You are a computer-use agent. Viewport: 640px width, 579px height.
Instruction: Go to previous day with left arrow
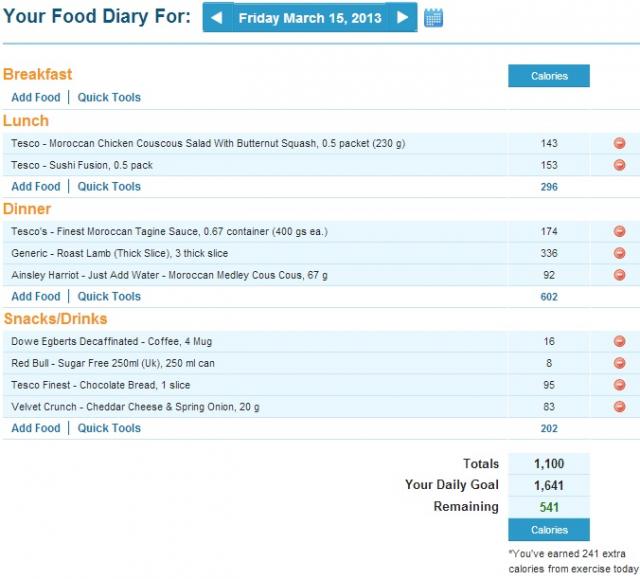(218, 18)
